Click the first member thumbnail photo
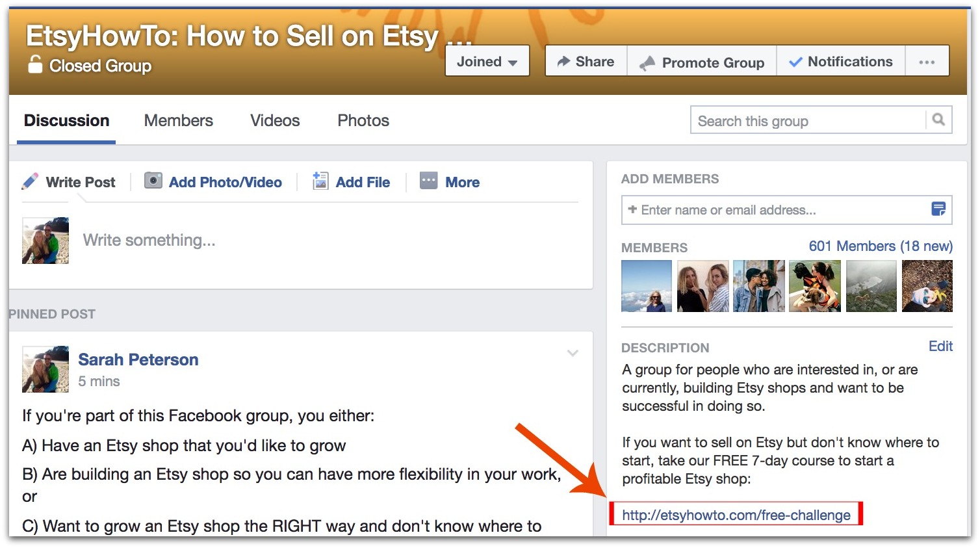The width and height of the screenshot is (980, 548). click(x=647, y=286)
